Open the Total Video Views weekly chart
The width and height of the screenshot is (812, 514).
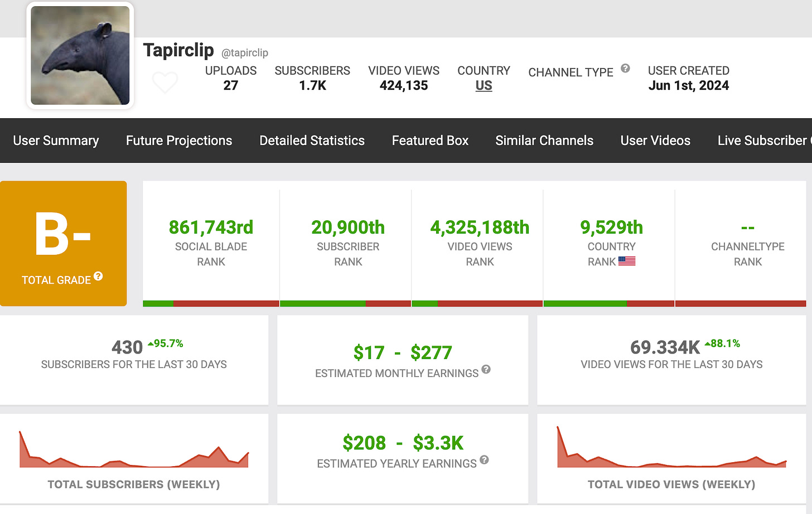pos(671,447)
